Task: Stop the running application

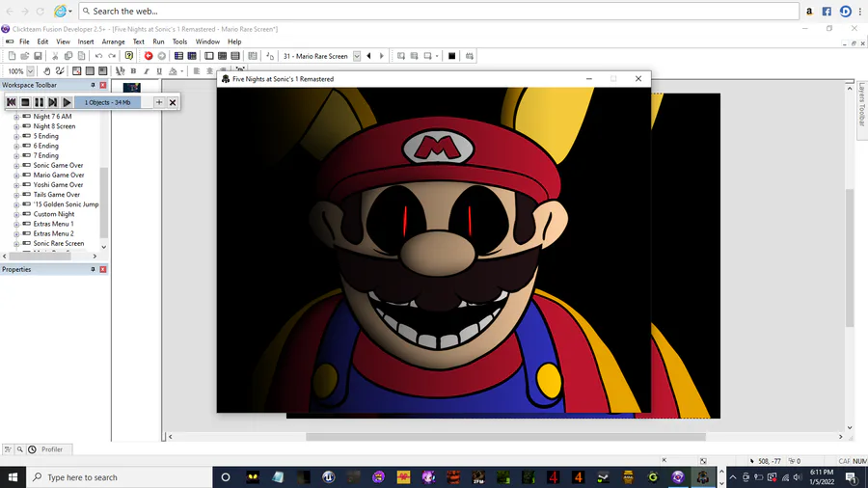Action: tap(25, 102)
